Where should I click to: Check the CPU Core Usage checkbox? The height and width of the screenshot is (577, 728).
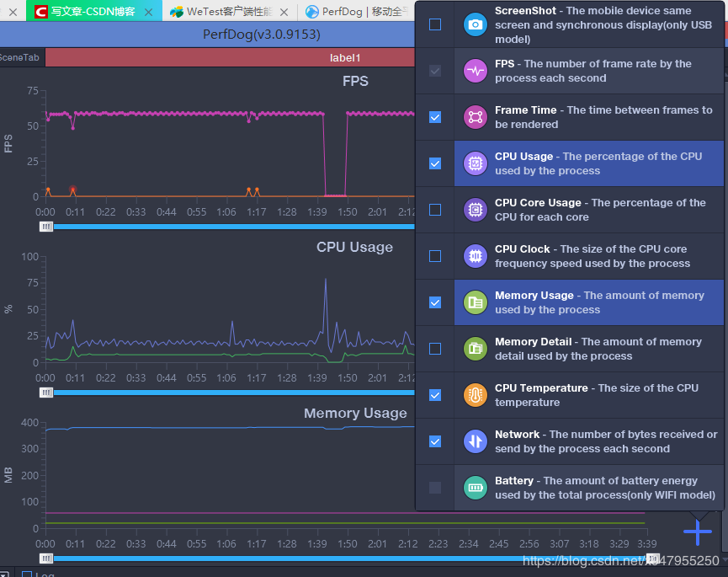point(435,210)
